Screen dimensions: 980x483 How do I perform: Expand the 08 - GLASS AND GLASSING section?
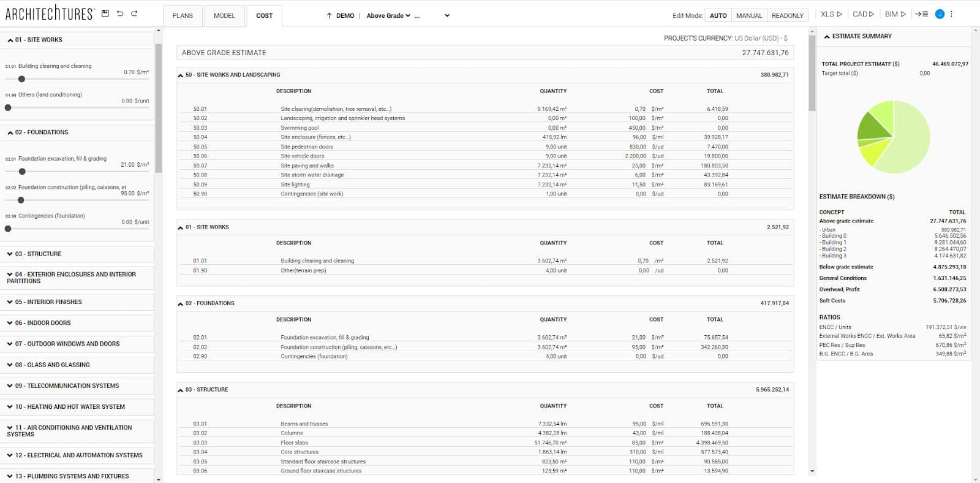77,365
